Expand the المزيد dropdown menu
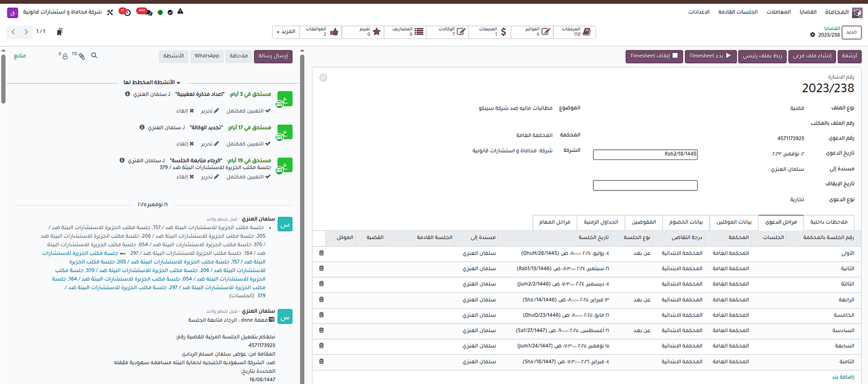This screenshot has height=384, width=868. [x=285, y=32]
